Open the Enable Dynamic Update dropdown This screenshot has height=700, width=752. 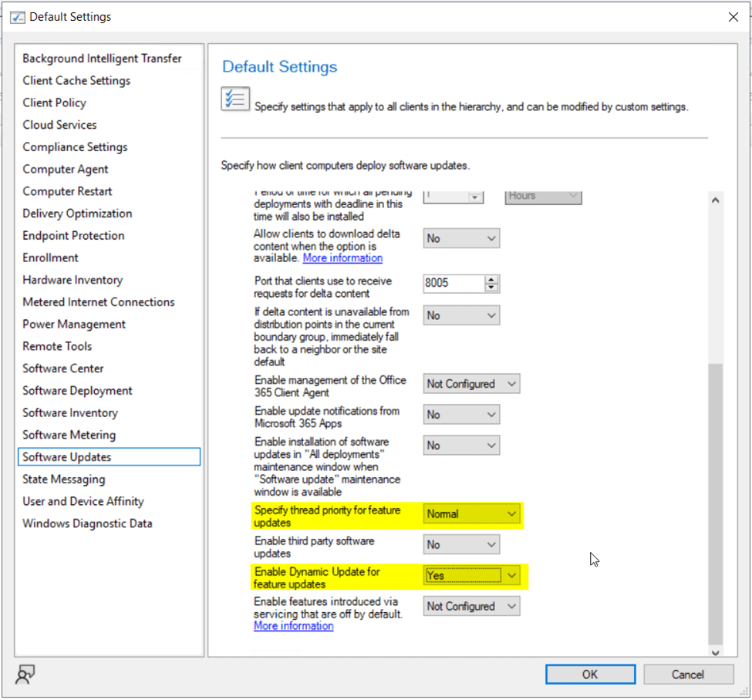(x=471, y=575)
